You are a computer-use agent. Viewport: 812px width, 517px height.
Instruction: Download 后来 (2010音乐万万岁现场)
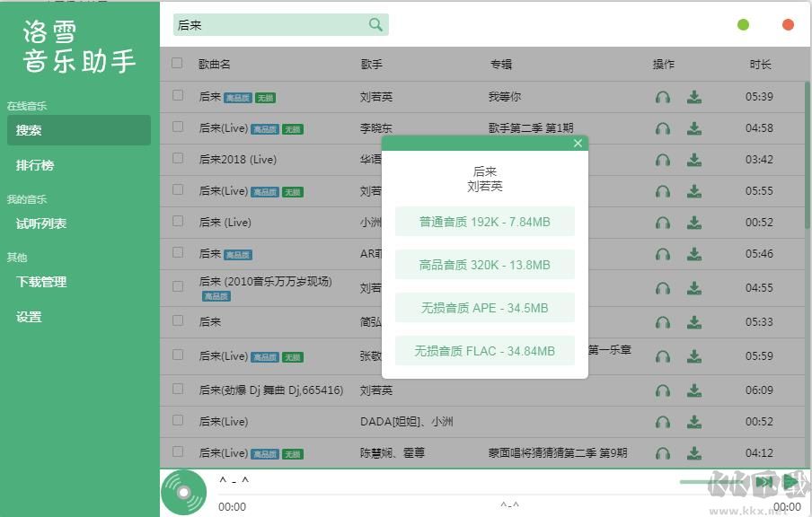coord(694,288)
